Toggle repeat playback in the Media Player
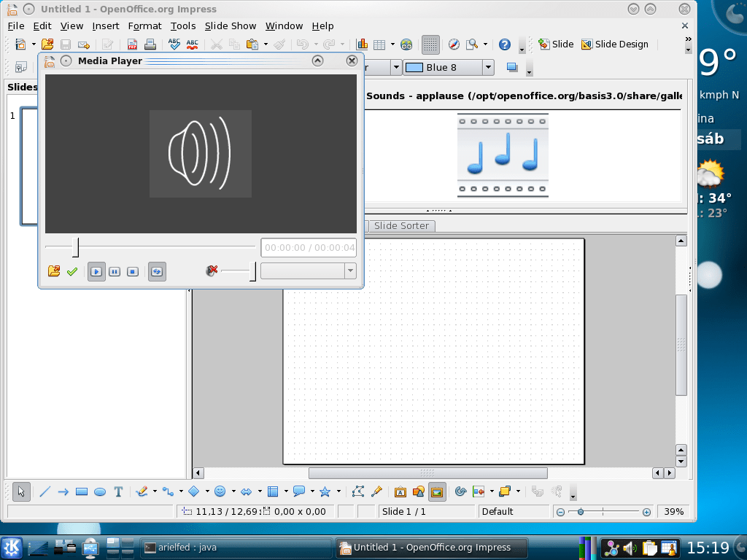747x560 pixels. point(157,271)
